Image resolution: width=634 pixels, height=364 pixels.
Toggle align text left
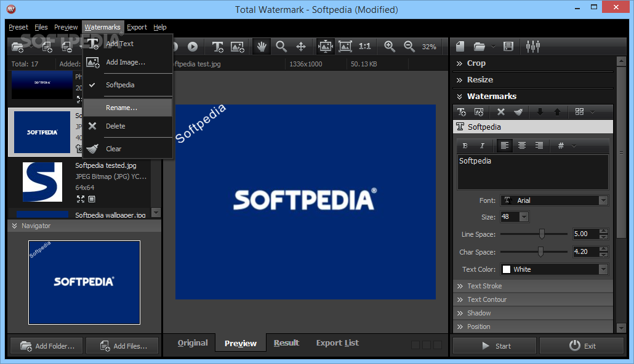pyautogui.click(x=505, y=146)
